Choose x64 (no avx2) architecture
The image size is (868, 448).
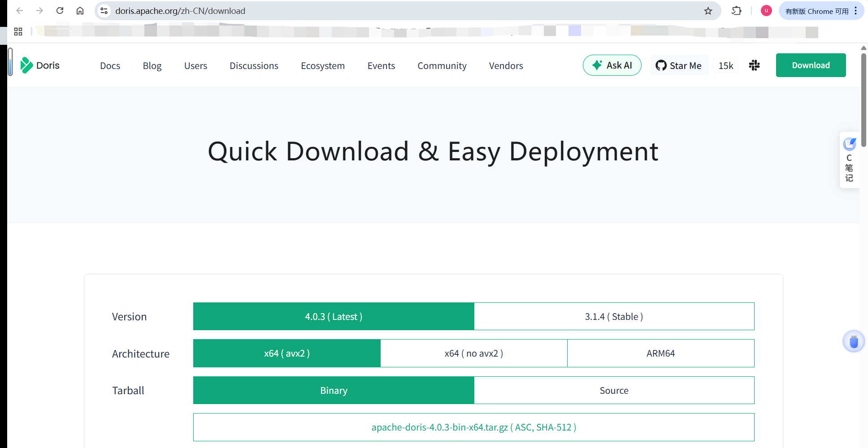474,353
